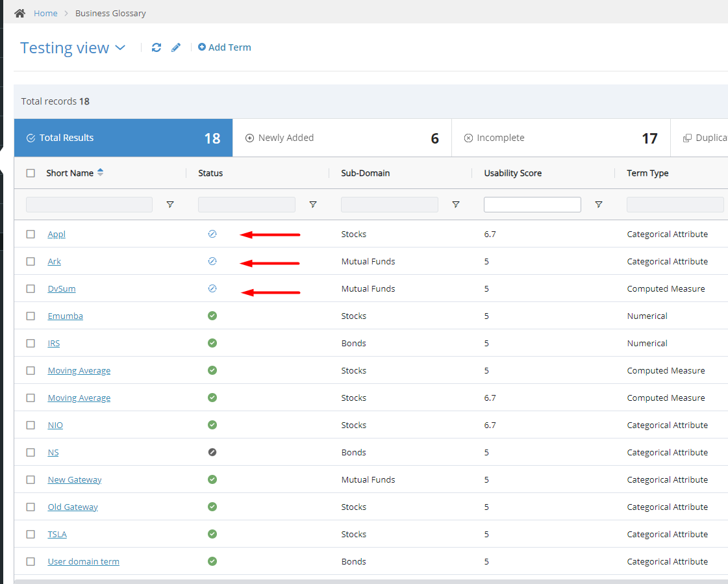Click the green status check for NIO
Image resolution: width=728 pixels, height=584 pixels.
click(x=212, y=425)
